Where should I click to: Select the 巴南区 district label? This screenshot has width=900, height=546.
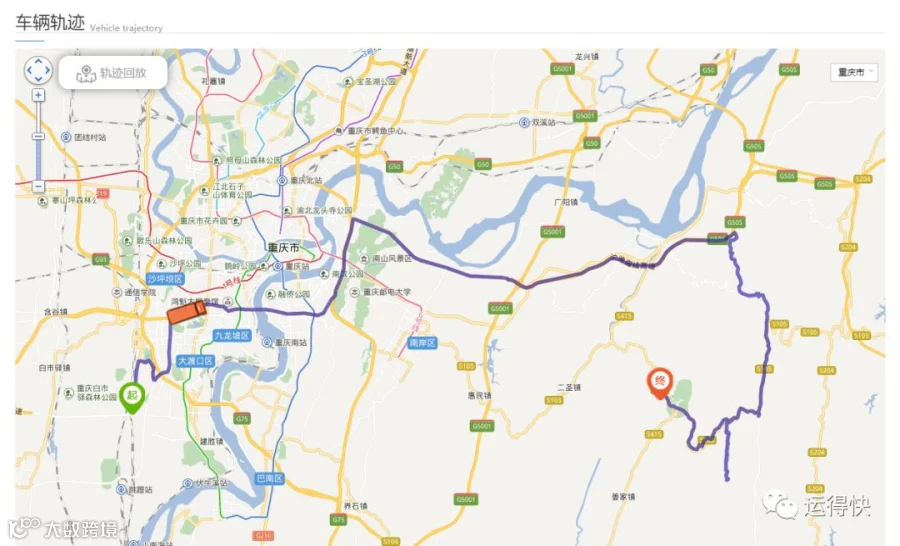click(269, 478)
